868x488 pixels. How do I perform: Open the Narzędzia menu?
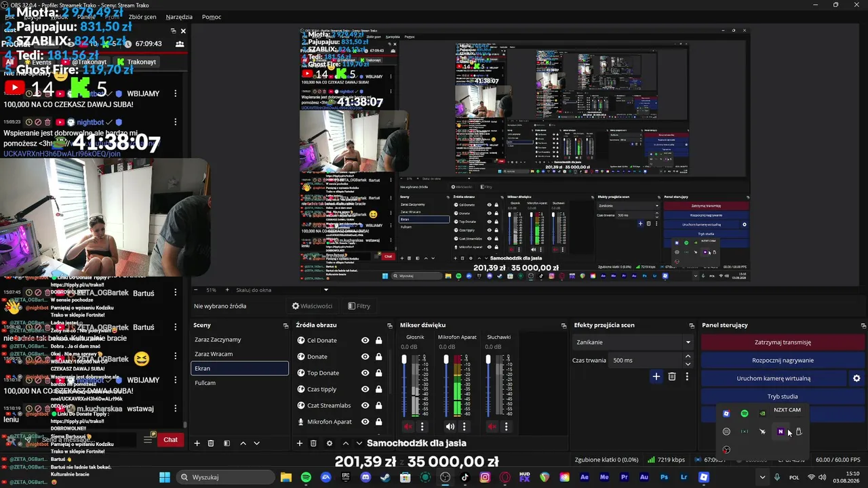[x=179, y=17]
